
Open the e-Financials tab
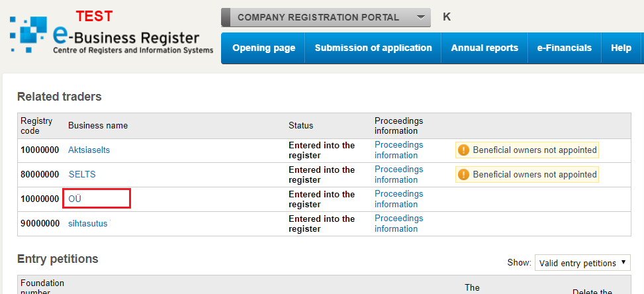tap(565, 48)
